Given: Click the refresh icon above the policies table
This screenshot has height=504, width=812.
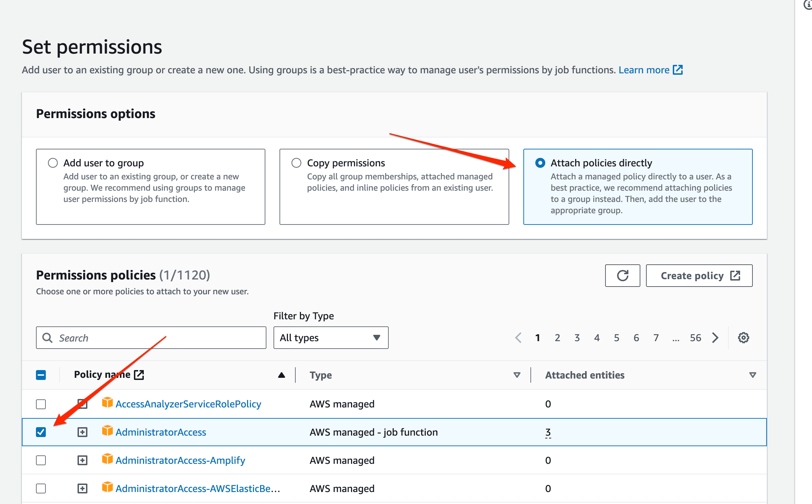Looking at the screenshot, I should pyautogui.click(x=622, y=276).
